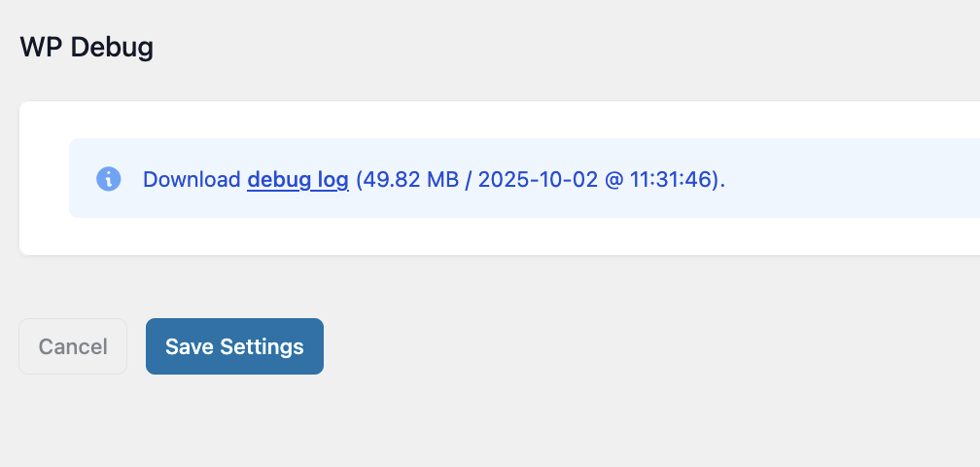Click the @ symbol in the notice
This screenshot has width=980, height=467.
tap(612, 180)
